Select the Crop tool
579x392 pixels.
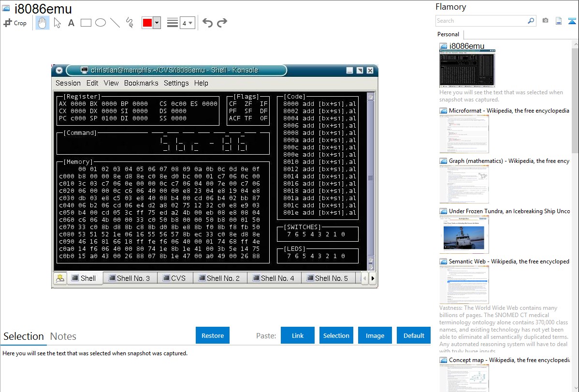coord(15,23)
